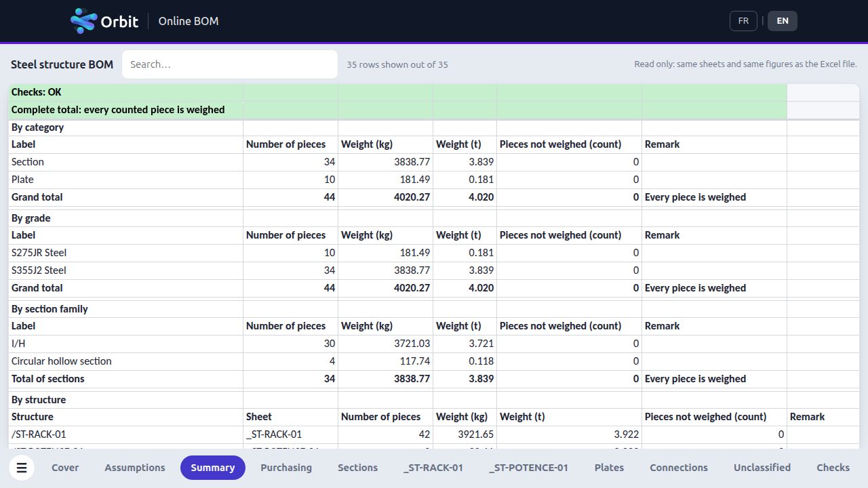Screen dimensions: 868x488
Task: Click the 'Plate' row label
Action: (x=126, y=180)
